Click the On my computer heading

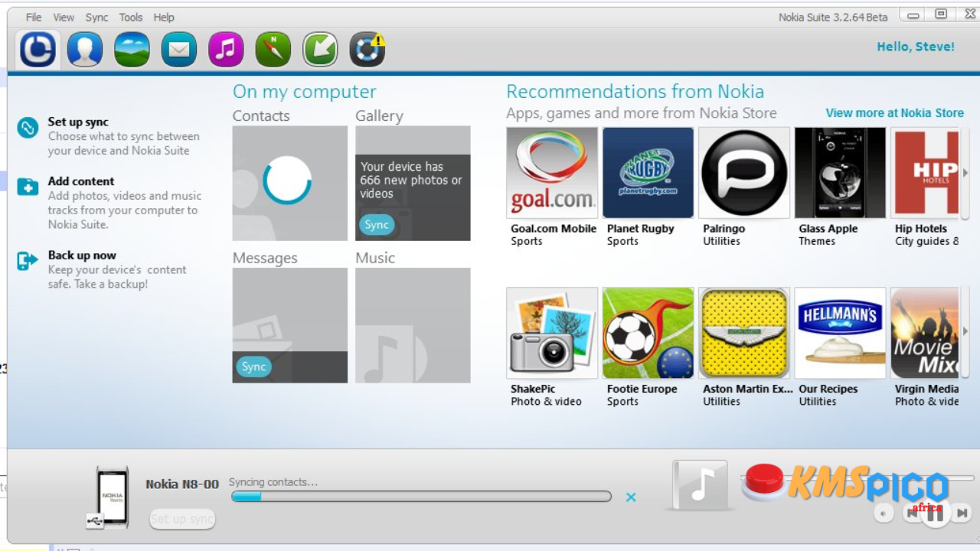click(x=305, y=92)
